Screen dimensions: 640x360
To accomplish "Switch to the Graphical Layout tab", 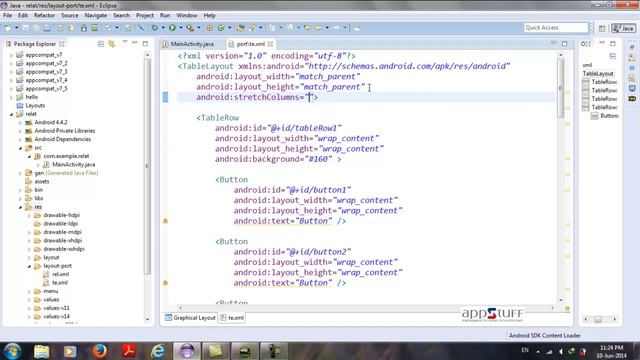I will coord(190,318).
